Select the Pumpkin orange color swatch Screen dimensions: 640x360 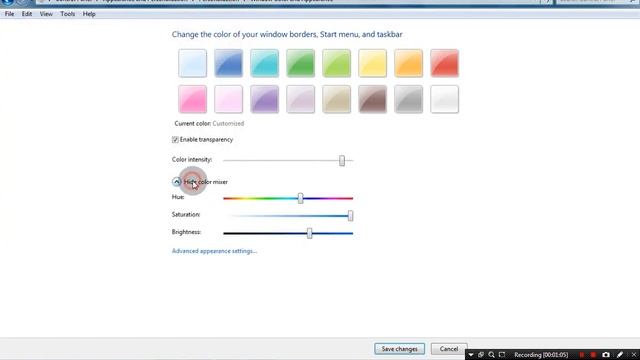pos(408,63)
